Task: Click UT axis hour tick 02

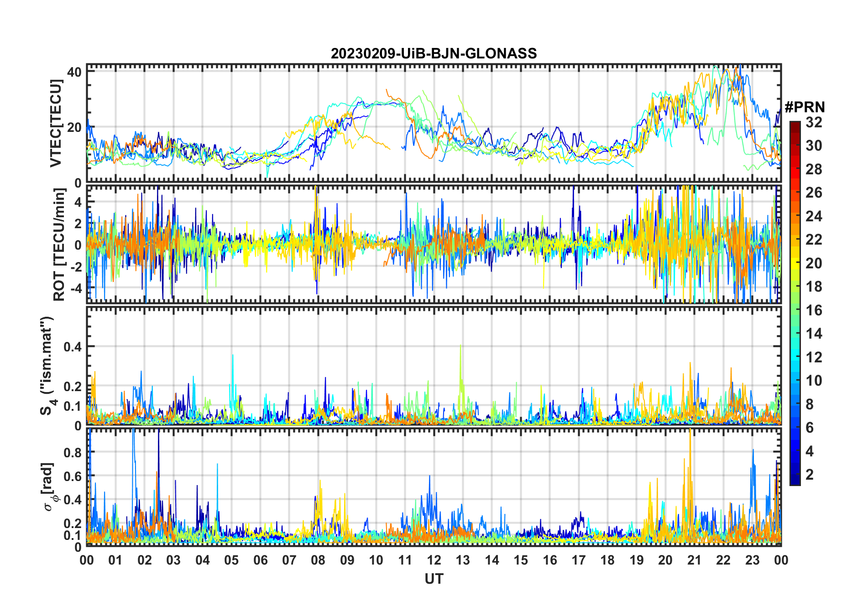Action: [145, 560]
